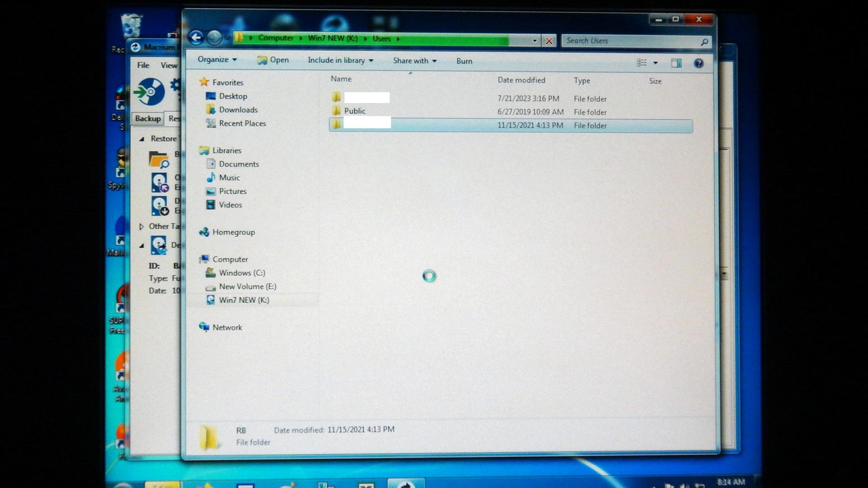Click the Computer segment in the address bar

click(x=275, y=39)
